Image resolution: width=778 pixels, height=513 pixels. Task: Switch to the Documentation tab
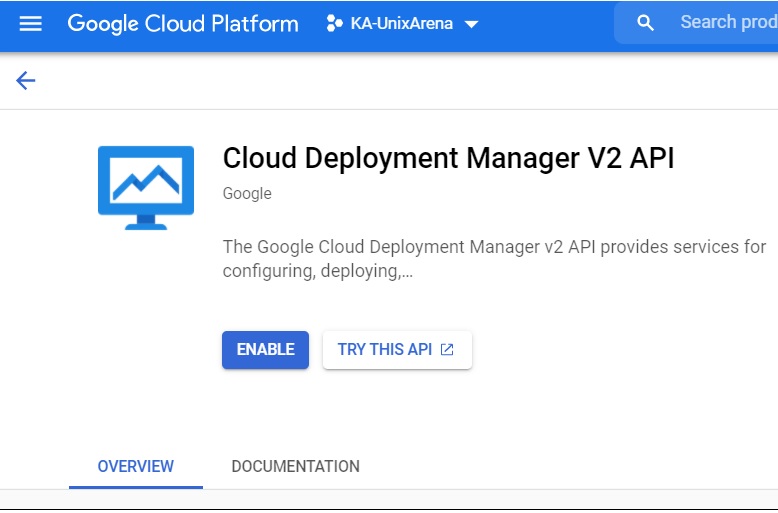click(295, 466)
